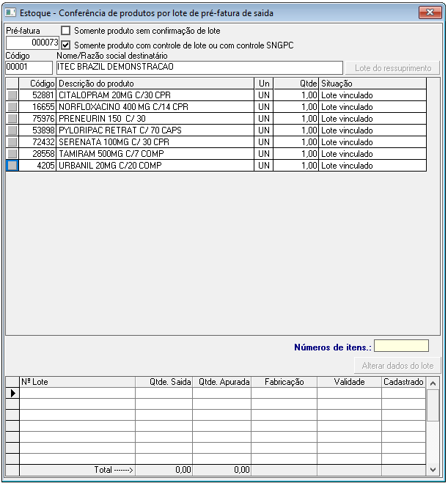Uncheck 'Somente produto com controle de lote' checkbox
The height and width of the screenshot is (486, 448).
click(x=65, y=45)
